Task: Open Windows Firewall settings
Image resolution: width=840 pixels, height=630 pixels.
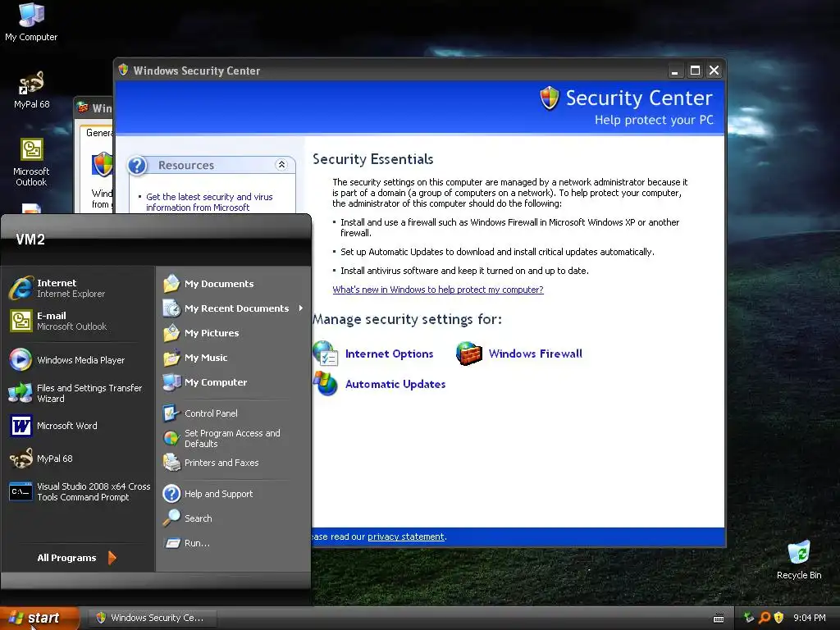Action: [535, 354]
